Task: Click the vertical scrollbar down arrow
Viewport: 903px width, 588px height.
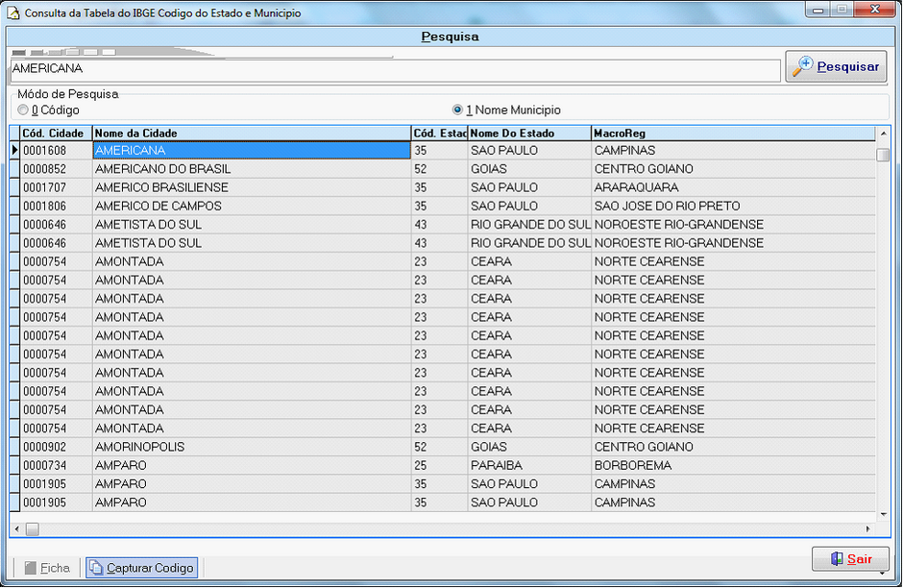Action: point(883,515)
